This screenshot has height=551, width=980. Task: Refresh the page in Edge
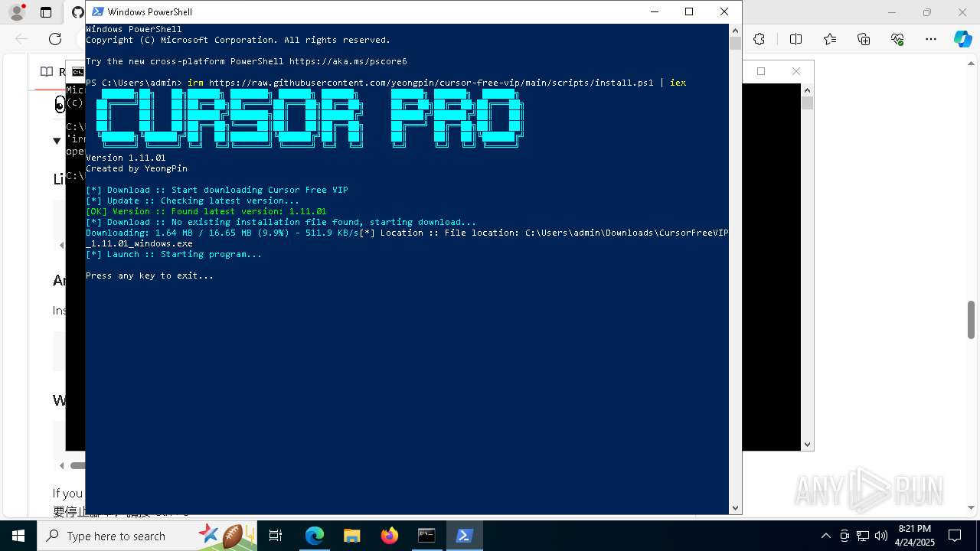[x=55, y=39]
